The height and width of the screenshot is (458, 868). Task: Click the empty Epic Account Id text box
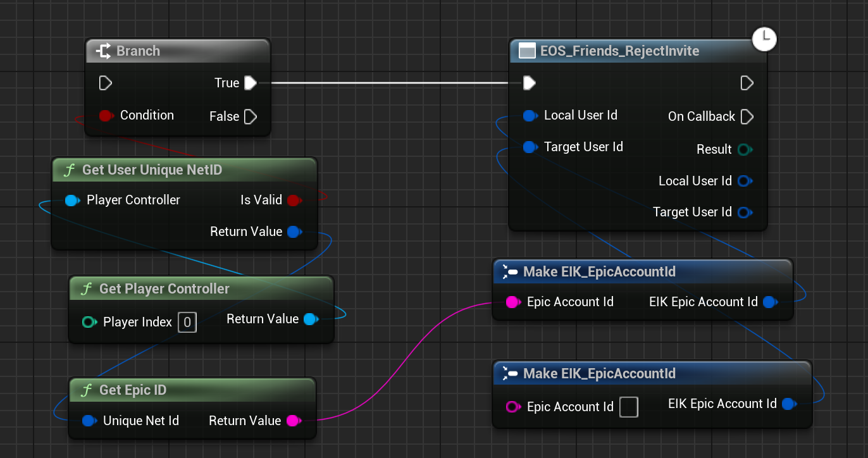coord(628,407)
